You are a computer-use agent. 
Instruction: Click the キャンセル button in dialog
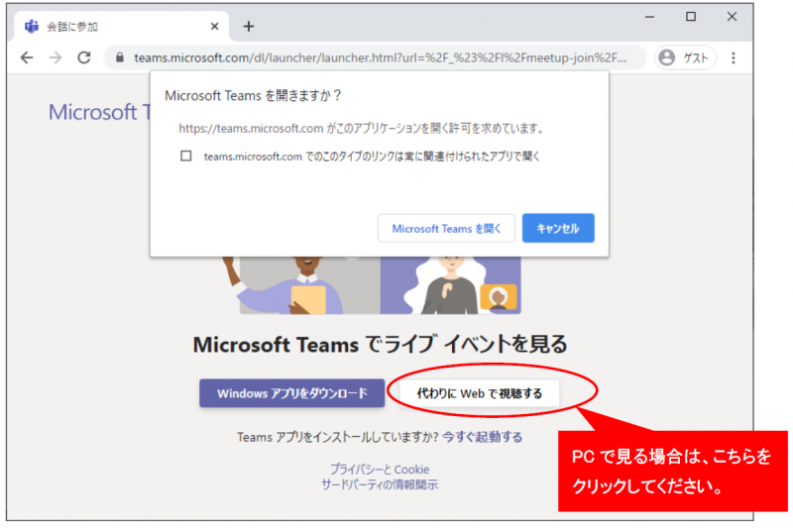coord(558,229)
